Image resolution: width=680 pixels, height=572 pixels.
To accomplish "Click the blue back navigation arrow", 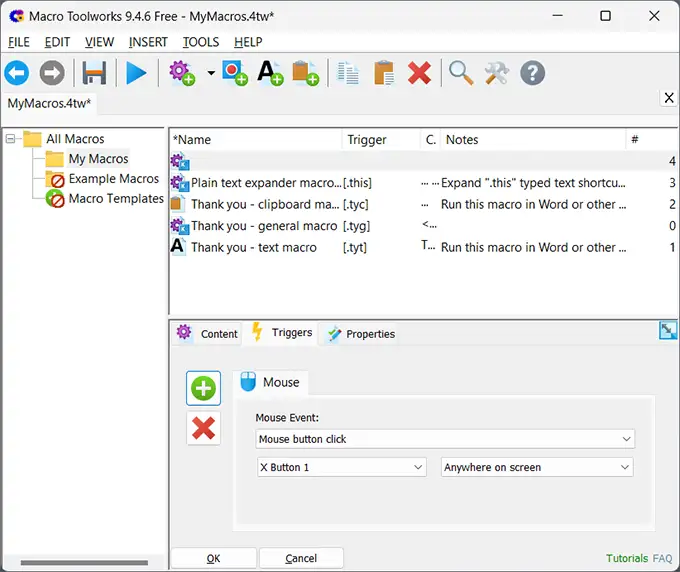I will pyautogui.click(x=17, y=73).
